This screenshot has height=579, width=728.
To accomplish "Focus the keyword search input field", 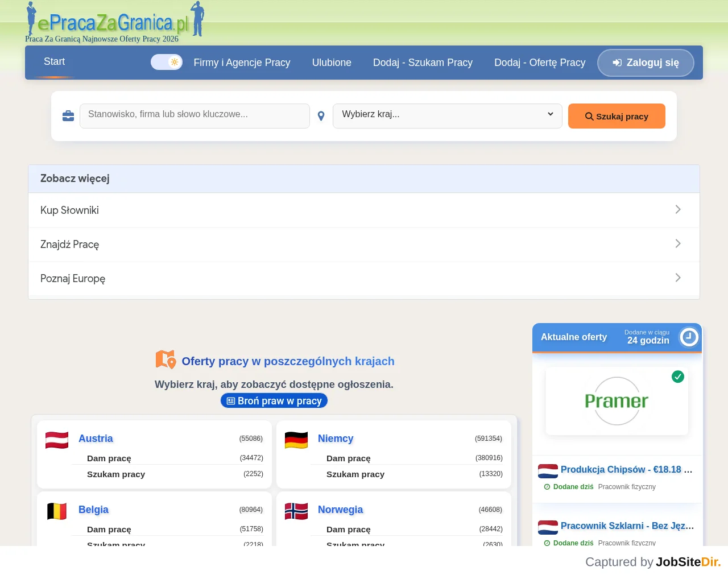I will coord(195,116).
